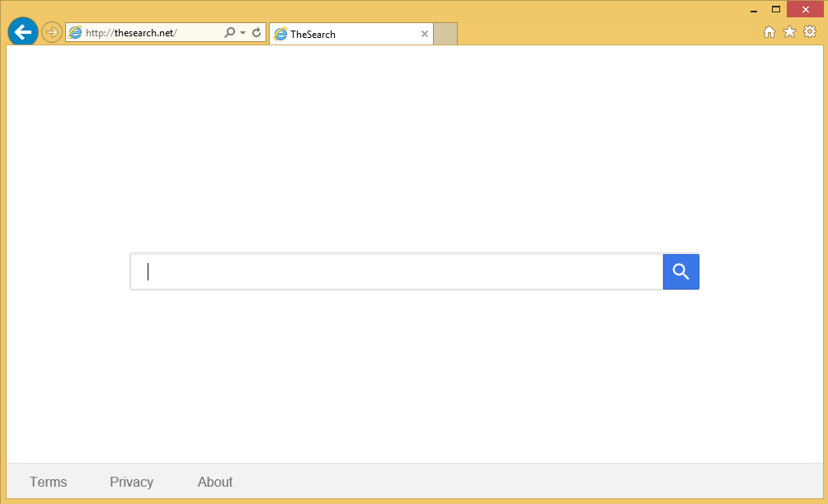828x504 pixels.
Task: Minimize the browser window
Action: tap(754, 10)
